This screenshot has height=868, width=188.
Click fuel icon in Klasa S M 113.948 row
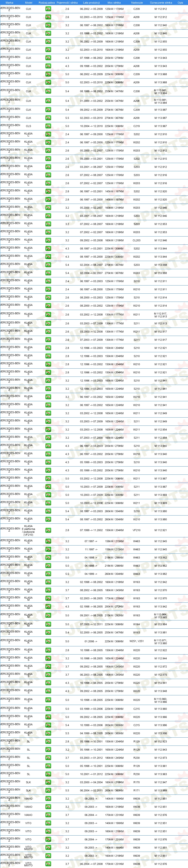(48, 691)
